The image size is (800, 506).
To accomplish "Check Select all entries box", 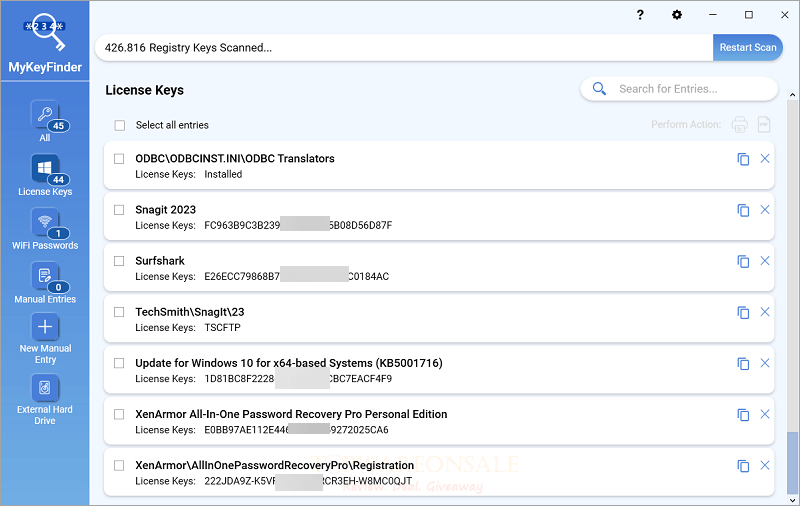I will tap(119, 125).
